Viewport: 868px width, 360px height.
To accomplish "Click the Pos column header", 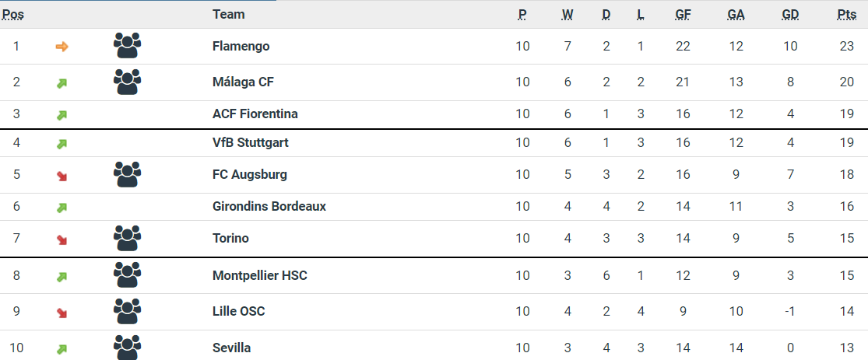I will [13, 14].
